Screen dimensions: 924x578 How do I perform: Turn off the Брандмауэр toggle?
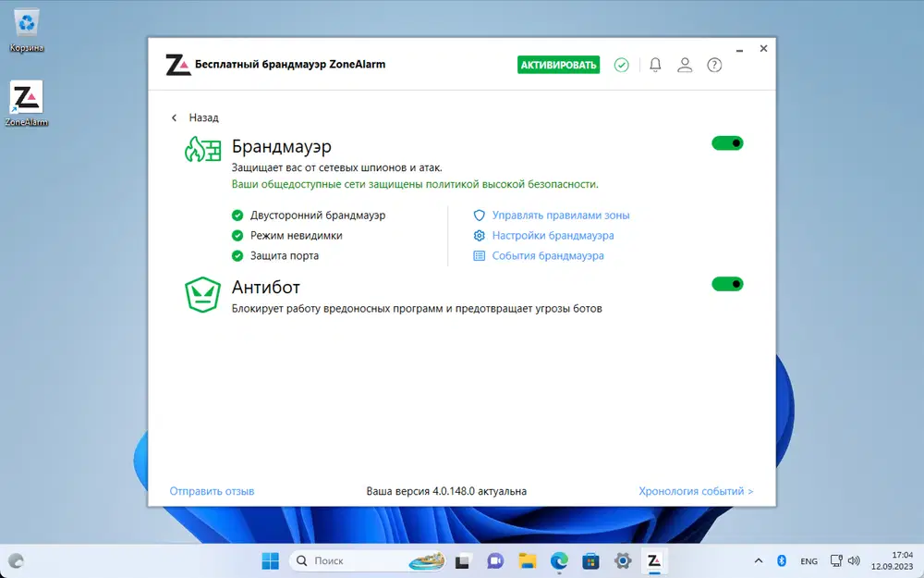point(727,143)
